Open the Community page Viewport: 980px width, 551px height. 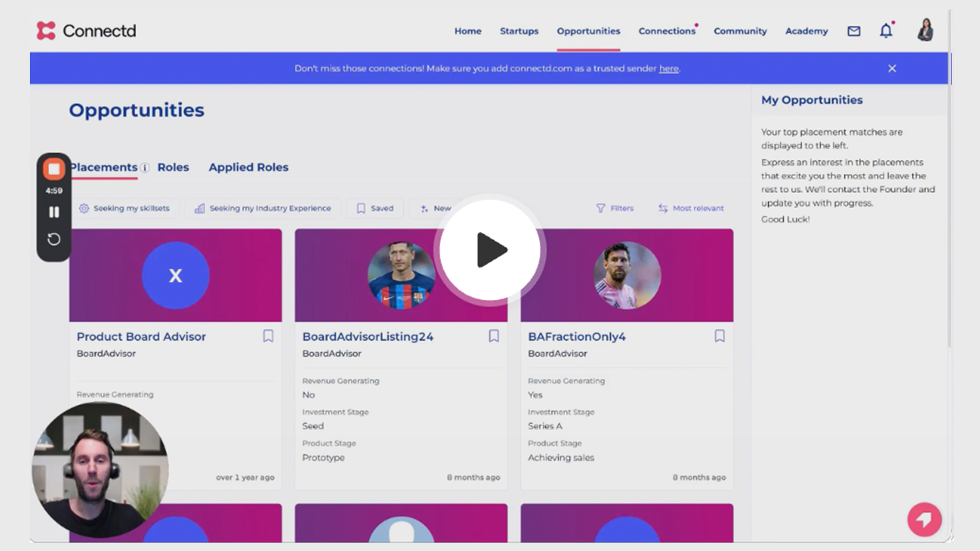tap(740, 31)
